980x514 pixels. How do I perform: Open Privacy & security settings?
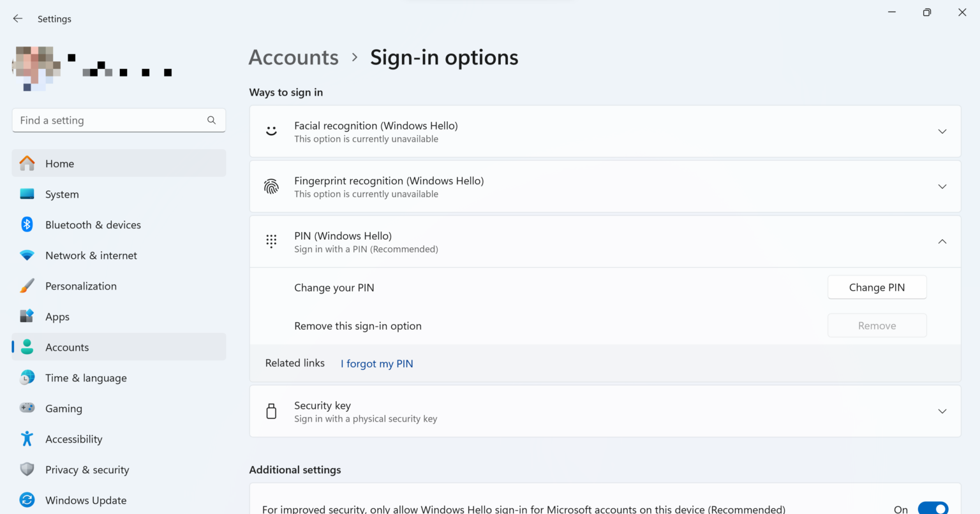coord(87,469)
